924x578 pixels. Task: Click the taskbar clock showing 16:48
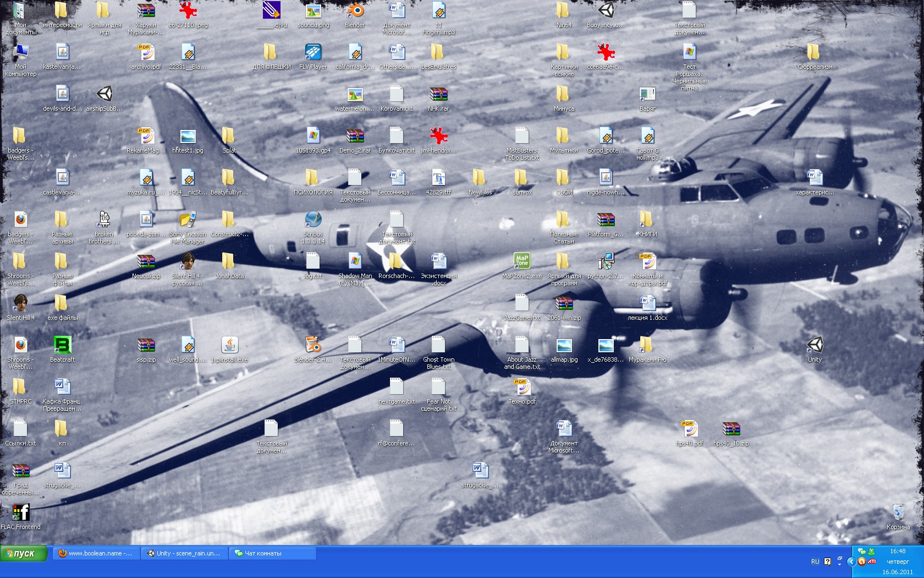(x=898, y=551)
